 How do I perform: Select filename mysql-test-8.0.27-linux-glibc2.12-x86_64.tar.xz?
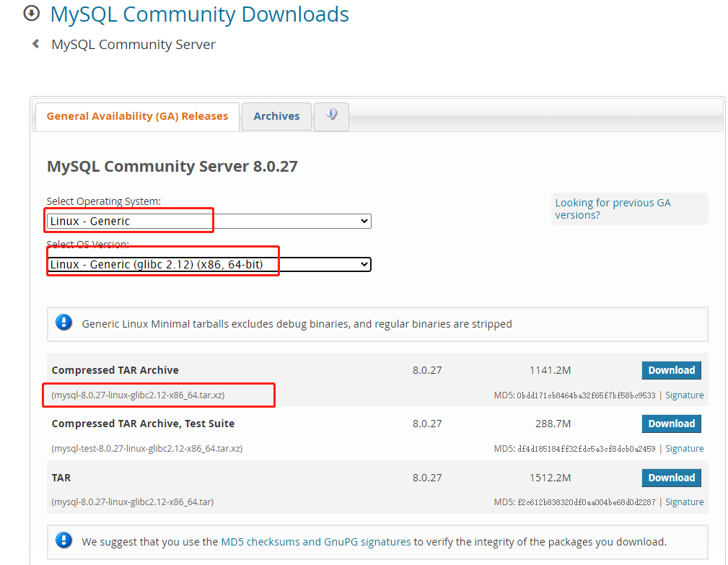pos(146,449)
